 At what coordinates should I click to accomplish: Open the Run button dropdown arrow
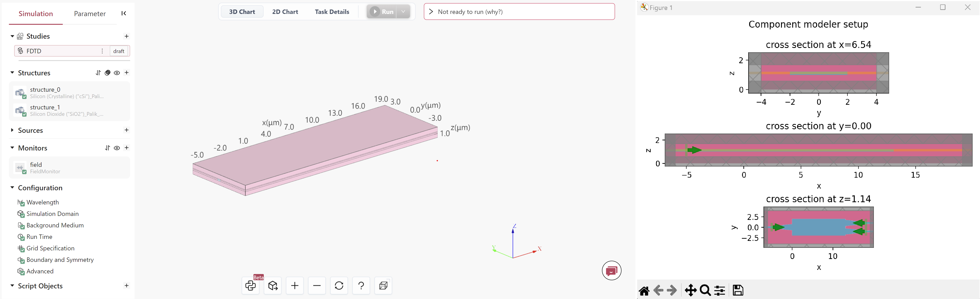[x=403, y=12]
